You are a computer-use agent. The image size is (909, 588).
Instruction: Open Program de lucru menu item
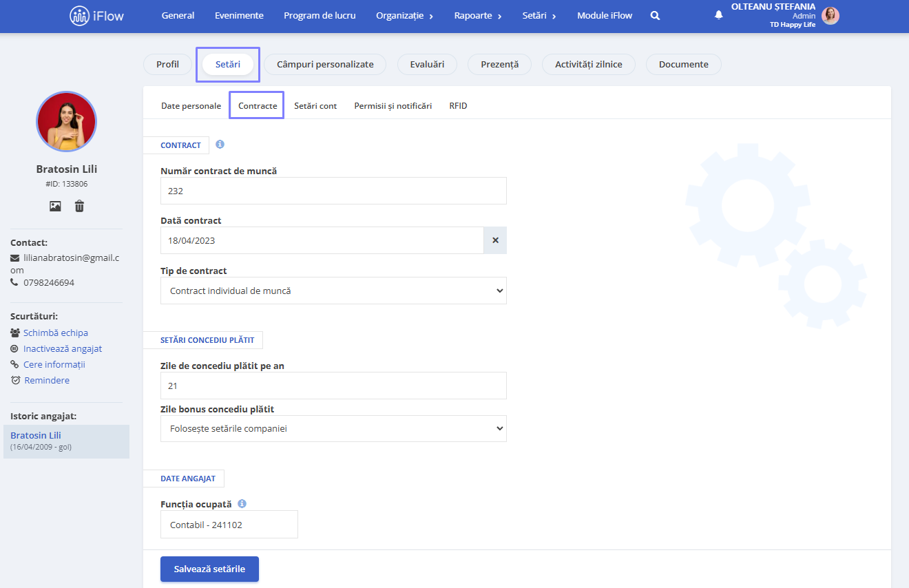click(x=320, y=15)
